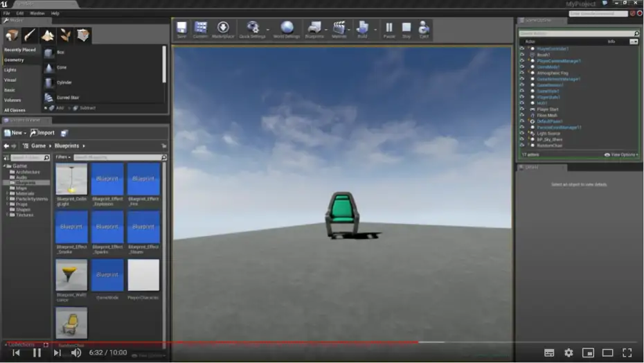Go back with the Content Browser back arrow
This screenshot has width=644, height=363.
[6, 146]
